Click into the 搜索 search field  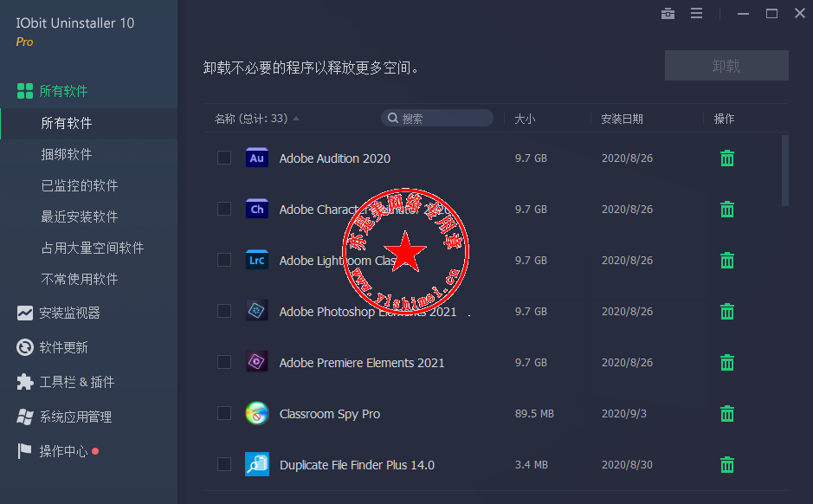[437, 119]
